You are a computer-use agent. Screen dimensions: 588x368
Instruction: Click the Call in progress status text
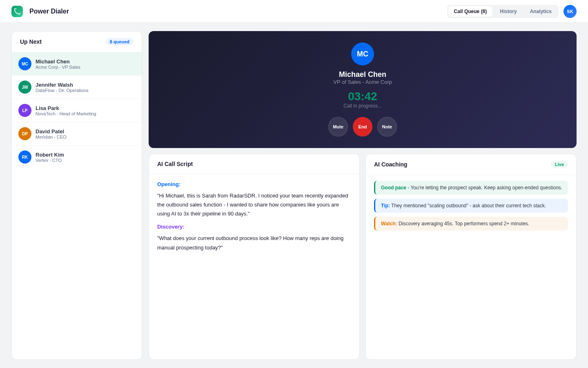click(363, 106)
